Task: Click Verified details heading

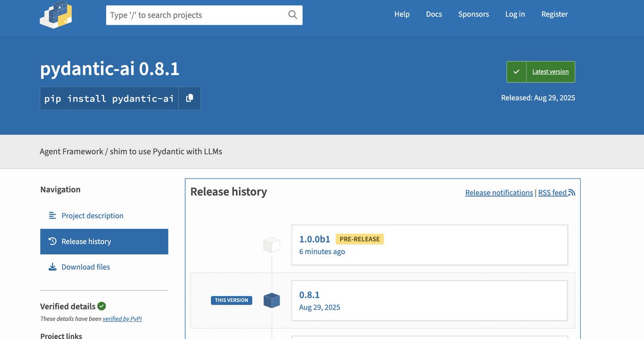Action: [68, 306]
